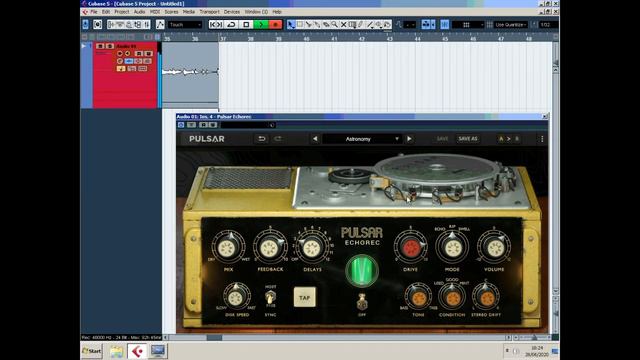Click the Start button on taskbar
The image size is (640, 360).
pos(92,351)
